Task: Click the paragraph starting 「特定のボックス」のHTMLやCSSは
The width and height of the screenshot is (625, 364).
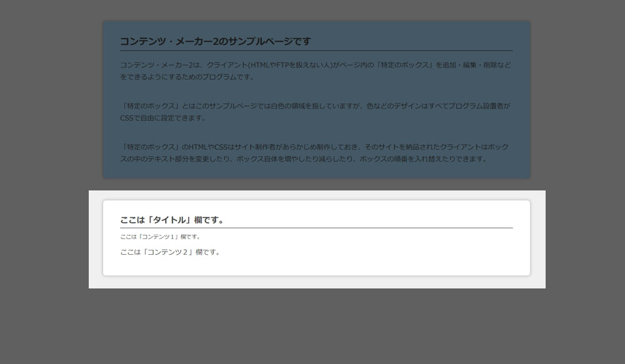Action: pyautogui.click(x=316, y=153)
